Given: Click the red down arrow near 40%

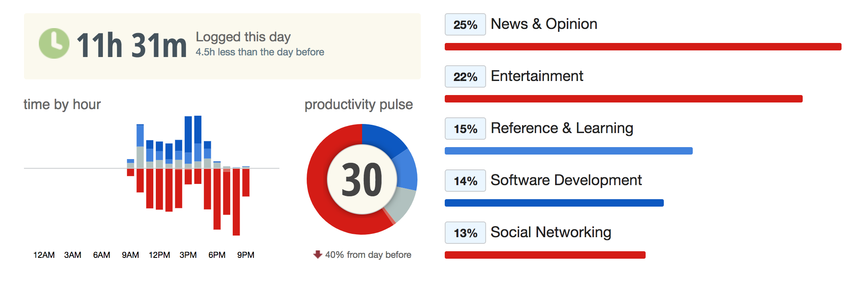Looking at the screenshot, I should (317, 255).
